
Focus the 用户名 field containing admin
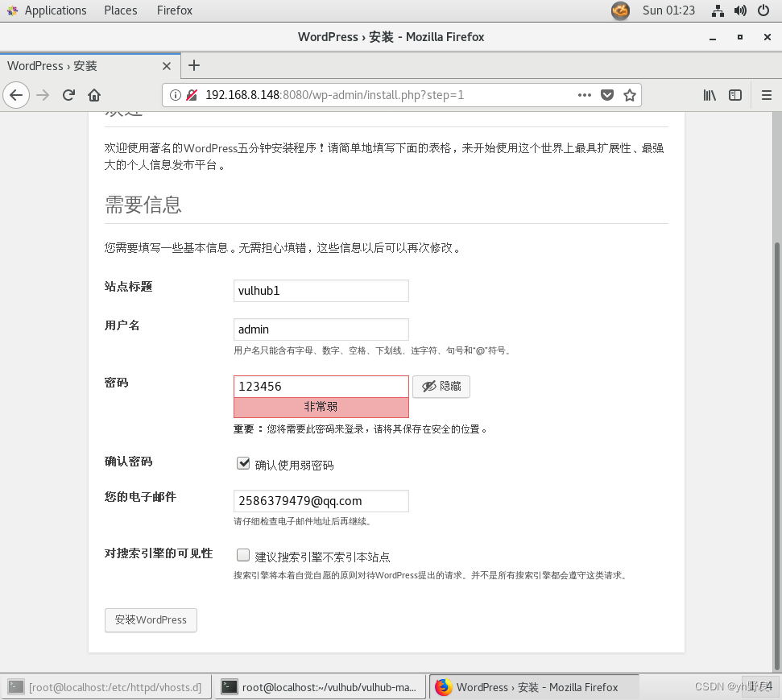pyautogui.click(x=321, y=329)
